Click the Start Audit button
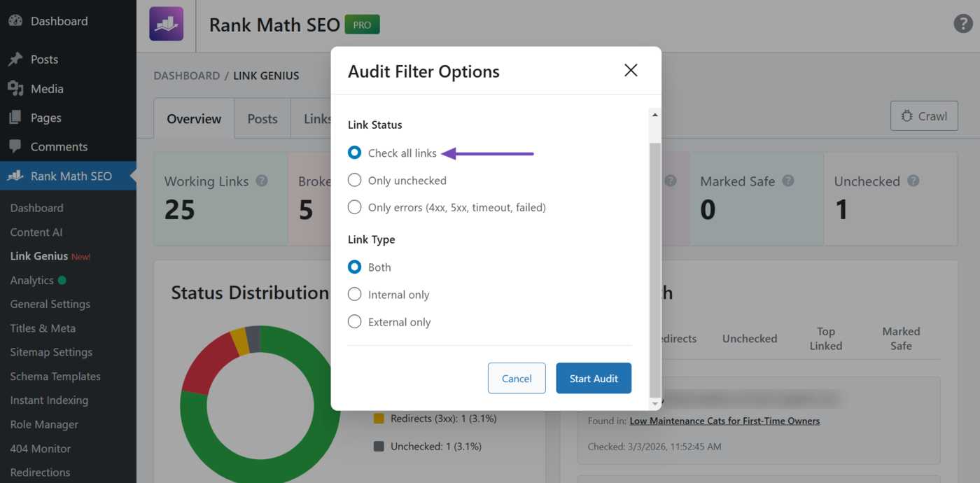Image resolution: width=980 pixels, height=483 pixels. (594, 378)
